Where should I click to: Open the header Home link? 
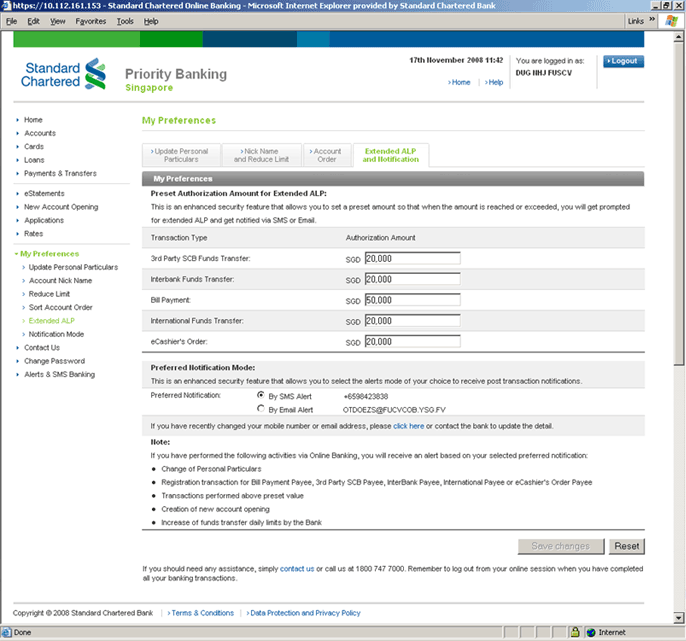tap(459, 82)
